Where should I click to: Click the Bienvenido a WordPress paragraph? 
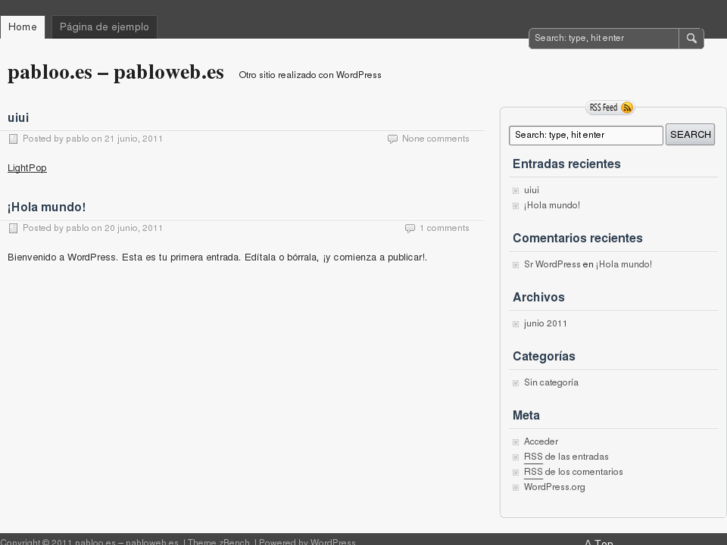[217, 257]
